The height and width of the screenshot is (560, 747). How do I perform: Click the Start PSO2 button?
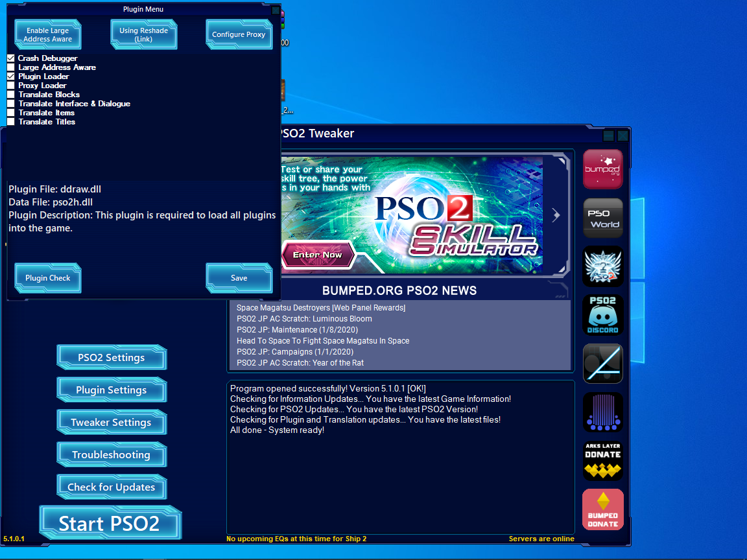tap(110, 523)
